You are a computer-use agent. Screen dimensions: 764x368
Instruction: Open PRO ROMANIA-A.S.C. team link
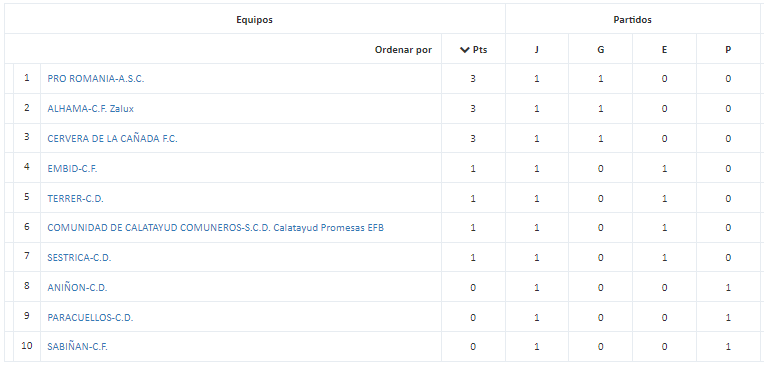(x=96, y=79)
